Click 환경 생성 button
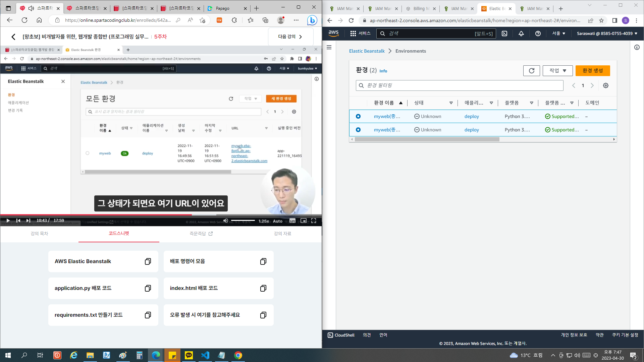The height and width of the screenshot is (362, 644). [x=593, y=71]
